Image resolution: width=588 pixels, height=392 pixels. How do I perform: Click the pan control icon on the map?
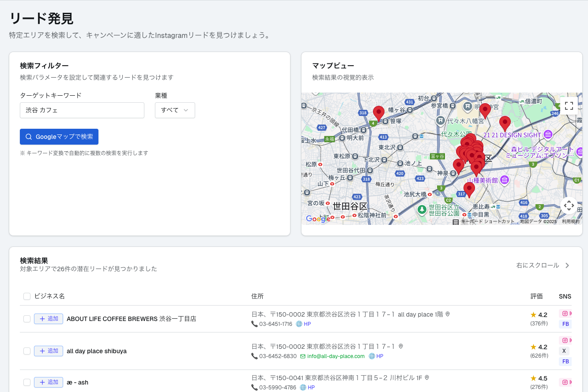(569, 205)
